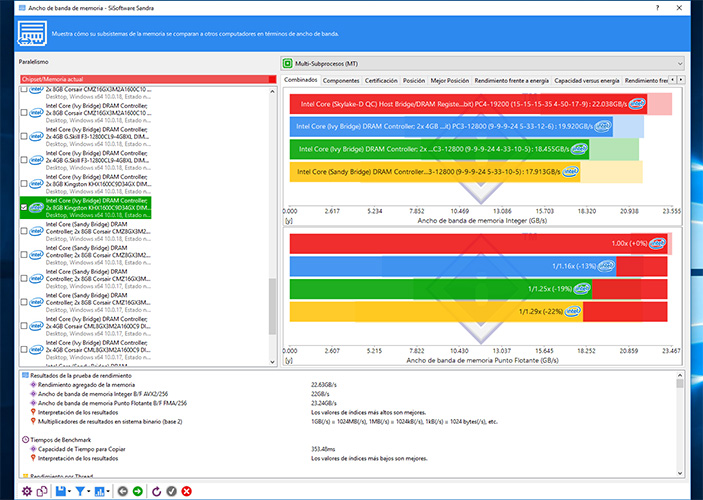Click the copy results icon
This screenshot has height=500, width=703.
click(x=42, y=491)
